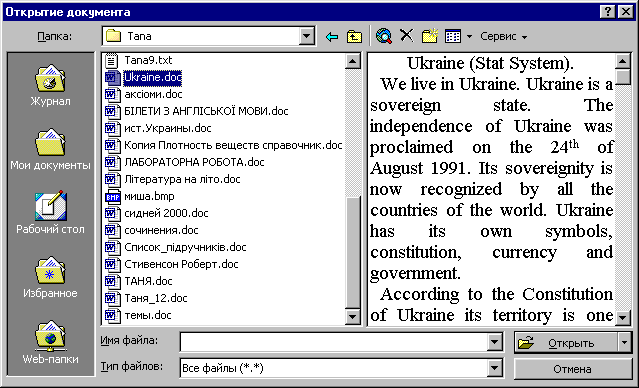This screenshot has width=639, height=388.
Task: Click the folder icon on the Открыть button
Action: 526,343
